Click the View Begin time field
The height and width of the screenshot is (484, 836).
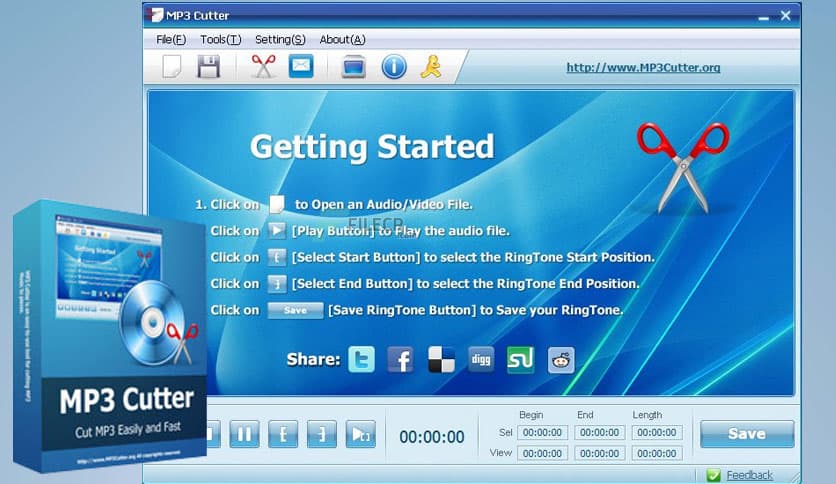pyautogui.click(x=542, y=453)
